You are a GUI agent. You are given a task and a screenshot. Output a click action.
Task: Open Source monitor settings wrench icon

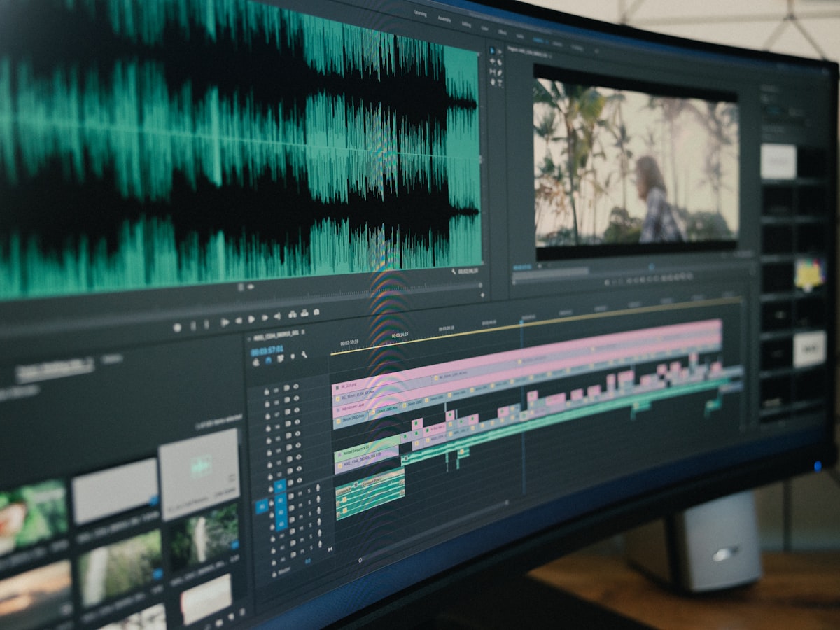(454, 271)
